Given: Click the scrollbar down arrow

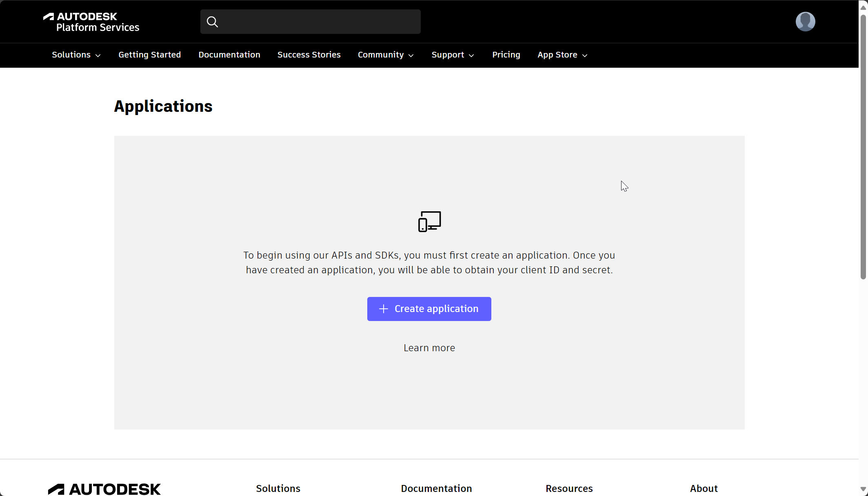Looking at the screenshot, I should 863,489.
